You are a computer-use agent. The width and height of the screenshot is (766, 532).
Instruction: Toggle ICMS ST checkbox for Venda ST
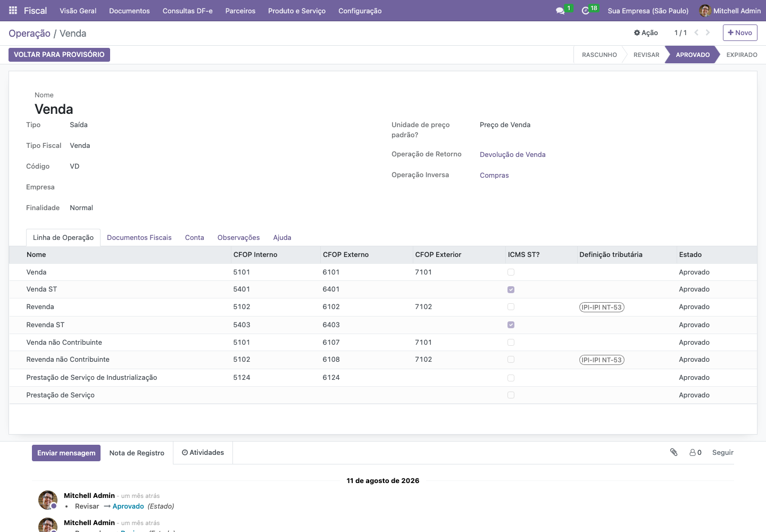pyautogui.click(x=511, y=289)
